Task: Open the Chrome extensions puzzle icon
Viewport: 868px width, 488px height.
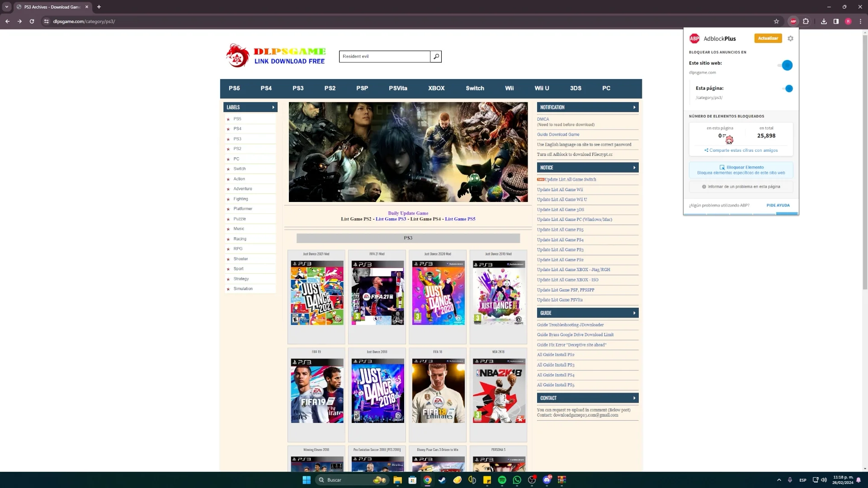Action: tap(806, 21)
